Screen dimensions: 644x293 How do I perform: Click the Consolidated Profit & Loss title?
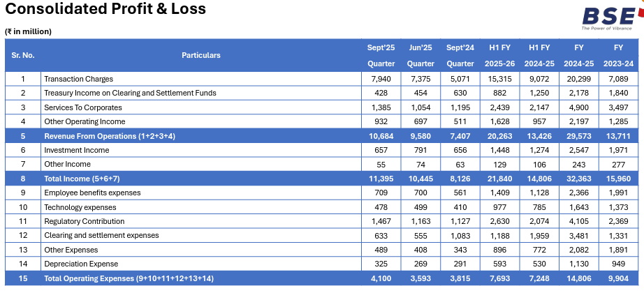pos(105,9)
